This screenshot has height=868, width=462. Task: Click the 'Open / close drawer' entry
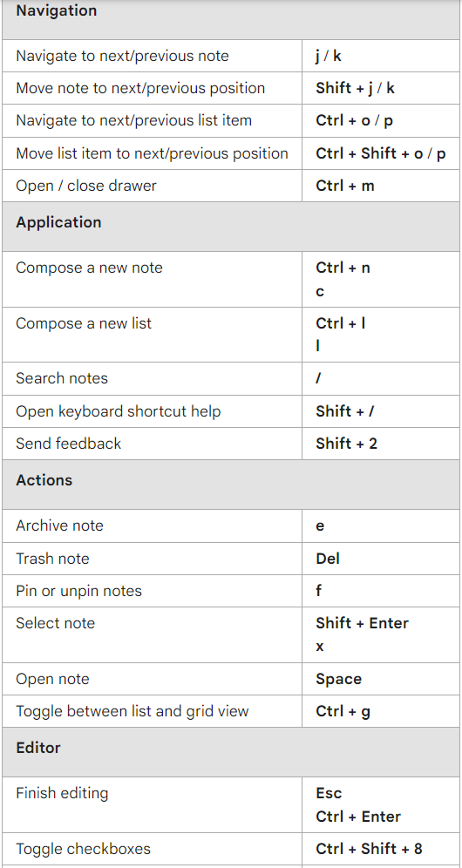86,186
